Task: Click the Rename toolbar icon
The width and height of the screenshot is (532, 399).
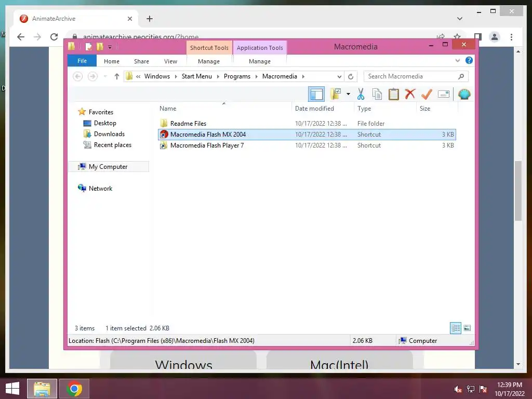Action: coord(444,94)
